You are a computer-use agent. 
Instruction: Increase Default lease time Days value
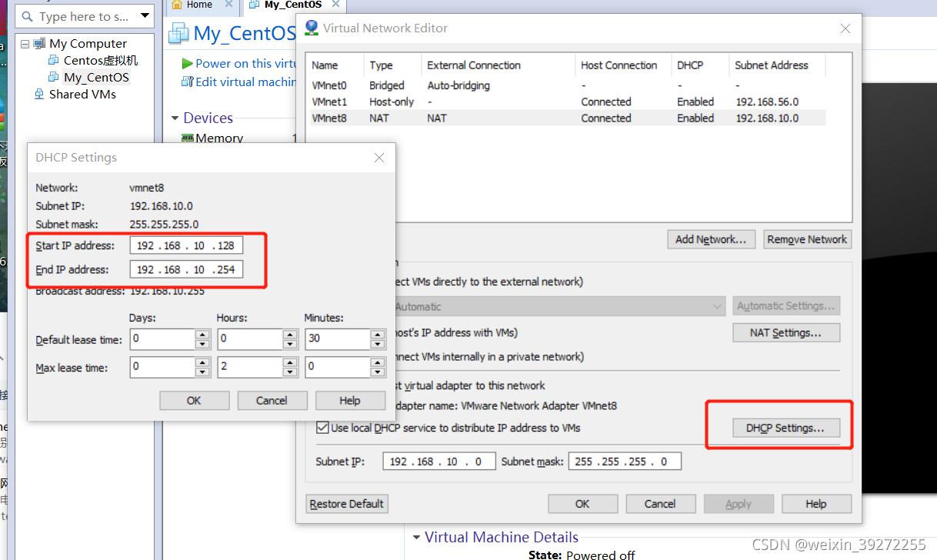coord(202,335)
